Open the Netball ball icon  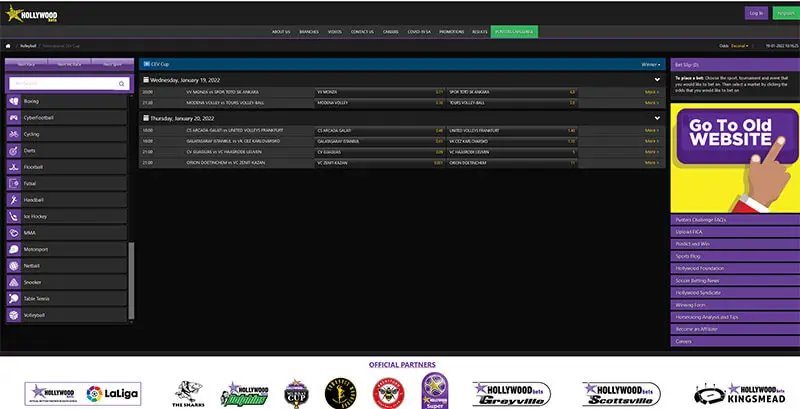point(13,266)
